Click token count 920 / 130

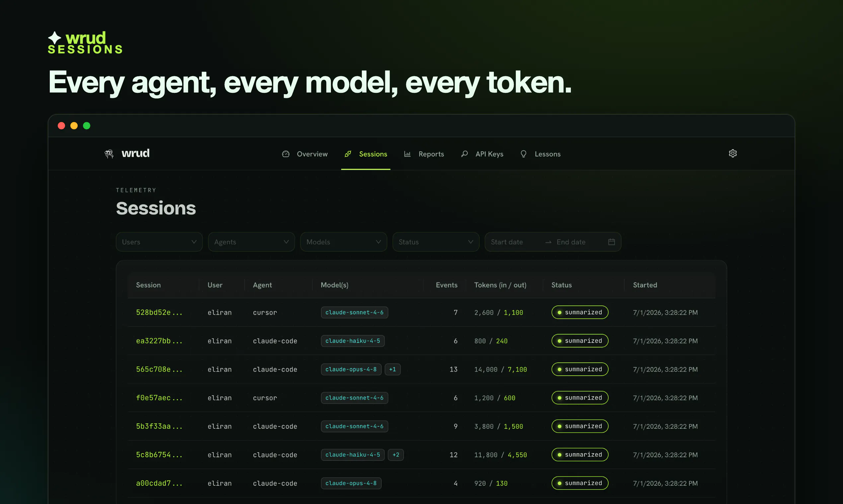491,483
